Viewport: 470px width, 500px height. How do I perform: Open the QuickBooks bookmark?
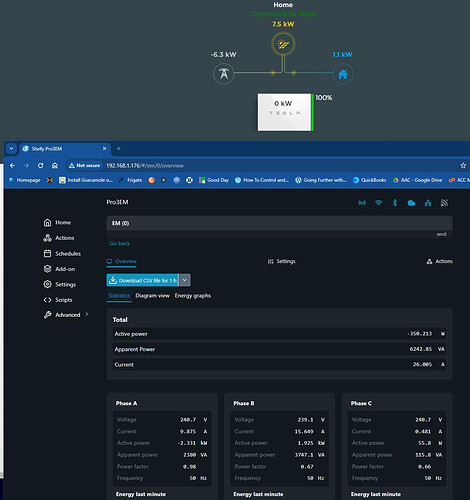(369, 180)
